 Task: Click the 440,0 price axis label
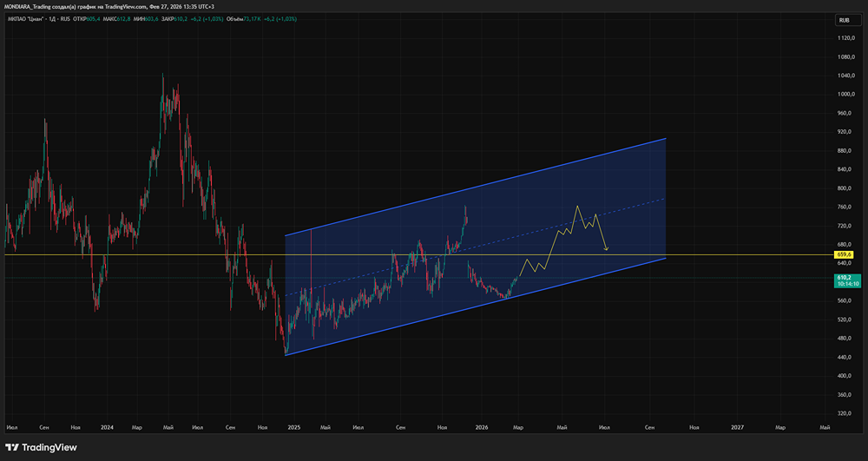tap(845, 357)
